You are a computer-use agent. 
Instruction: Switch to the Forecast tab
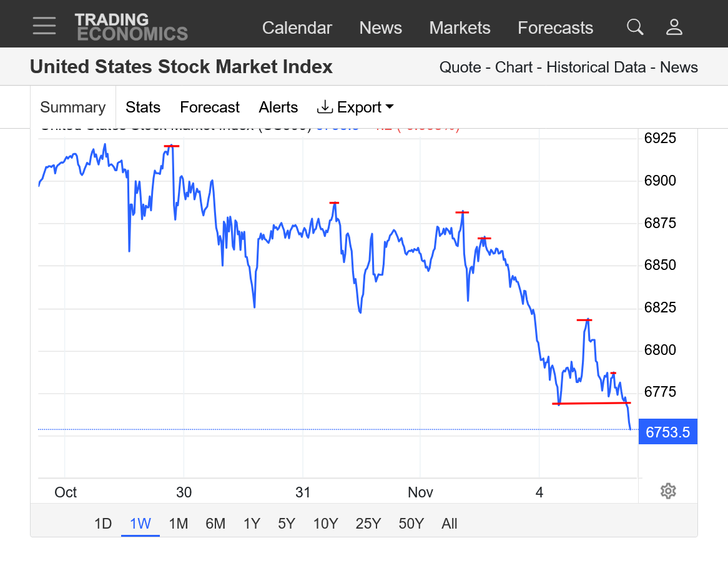210,107
